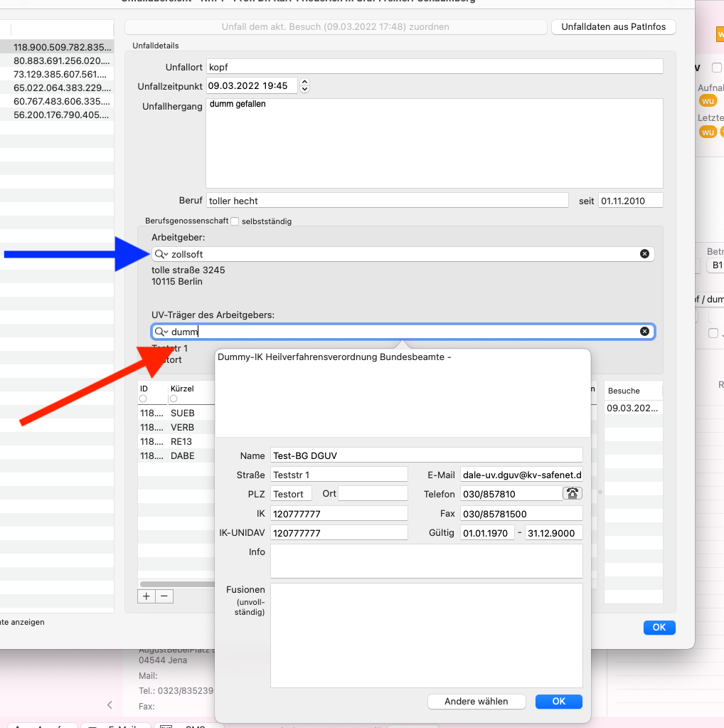Click the Unfalldaten aus PatInfos button
This screenshot has height=728, width=724.
coord(613,27)
